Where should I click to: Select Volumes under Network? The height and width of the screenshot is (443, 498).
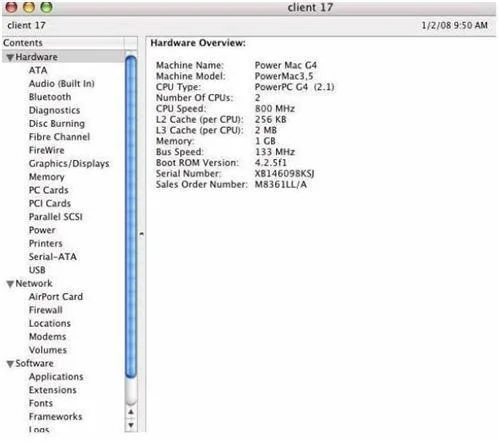48,350
